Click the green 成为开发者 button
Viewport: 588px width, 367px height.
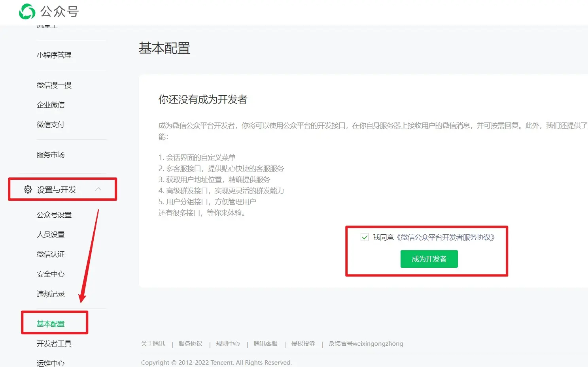[429, 259]
